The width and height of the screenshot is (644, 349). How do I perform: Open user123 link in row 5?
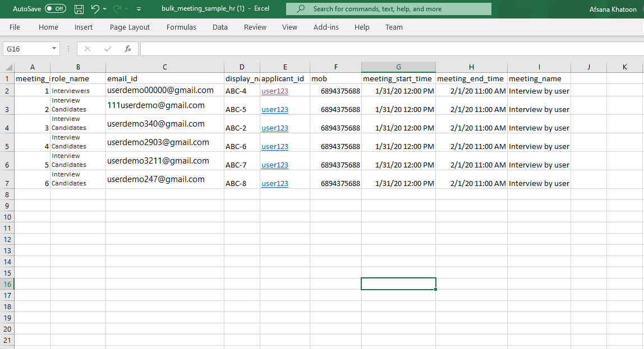coord(275,146)
